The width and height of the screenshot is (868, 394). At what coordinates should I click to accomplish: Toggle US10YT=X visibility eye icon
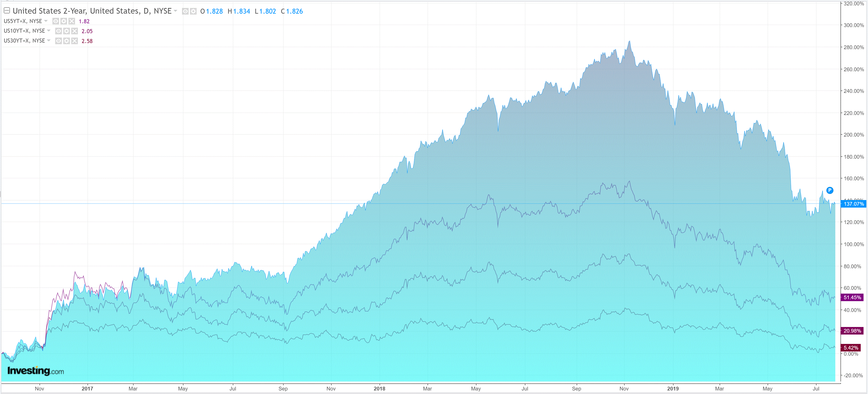(x=58, y=31)
